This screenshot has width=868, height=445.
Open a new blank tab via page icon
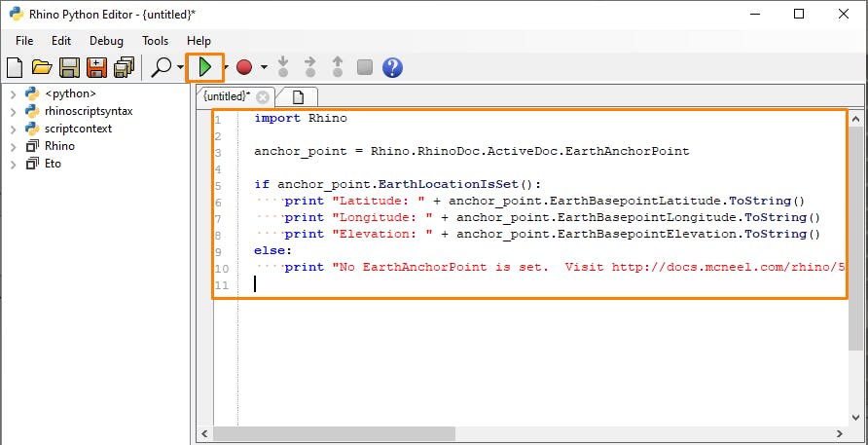click(x=299, y=97)
